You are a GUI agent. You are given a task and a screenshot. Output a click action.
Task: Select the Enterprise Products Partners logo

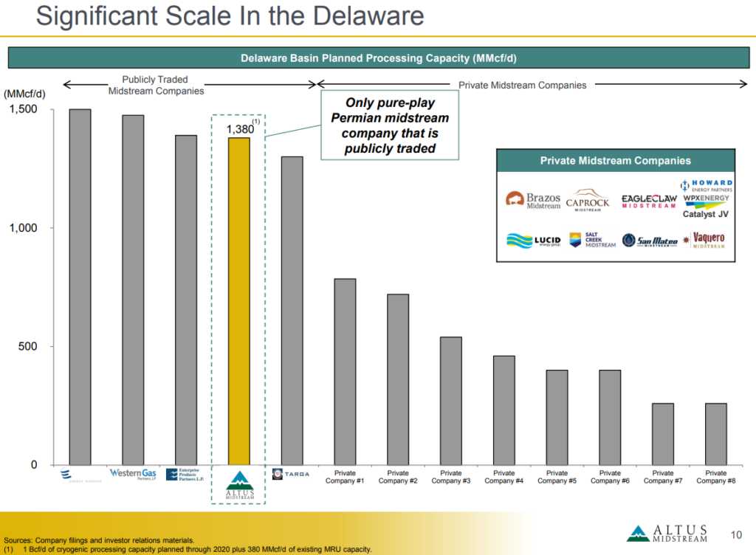click(x=186, y=475)
